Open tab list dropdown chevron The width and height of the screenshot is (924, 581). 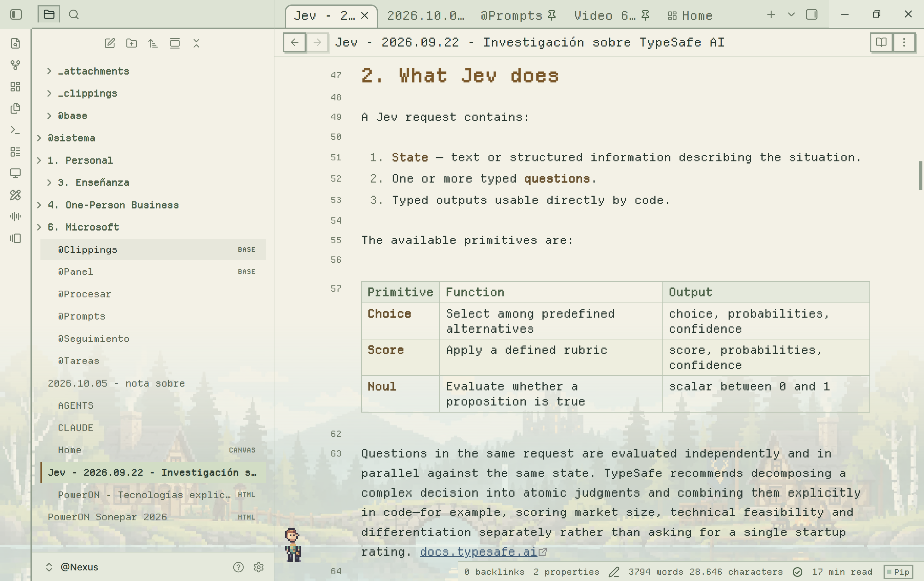click(x=791, y=14)
